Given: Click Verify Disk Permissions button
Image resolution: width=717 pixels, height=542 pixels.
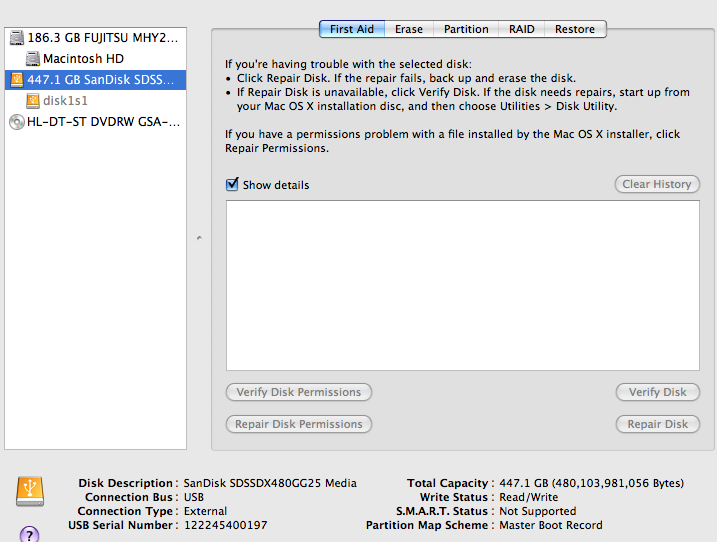Looking at the screenshot, I should [299, 393].
